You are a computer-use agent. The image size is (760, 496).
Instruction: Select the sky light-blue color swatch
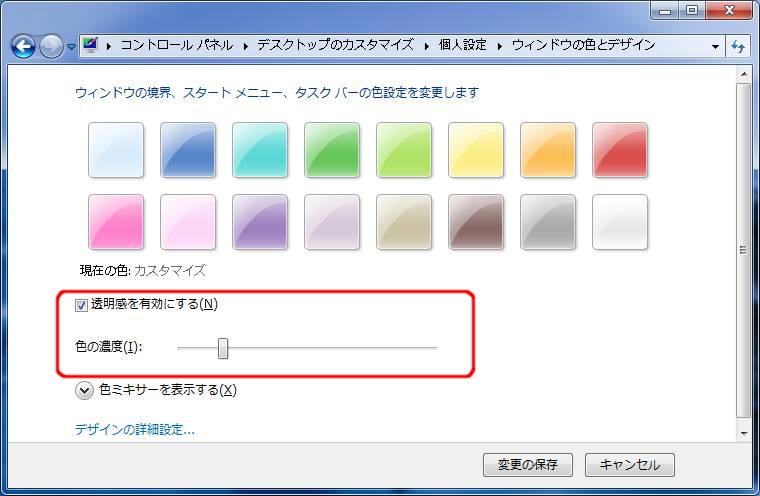coord(116,150)
